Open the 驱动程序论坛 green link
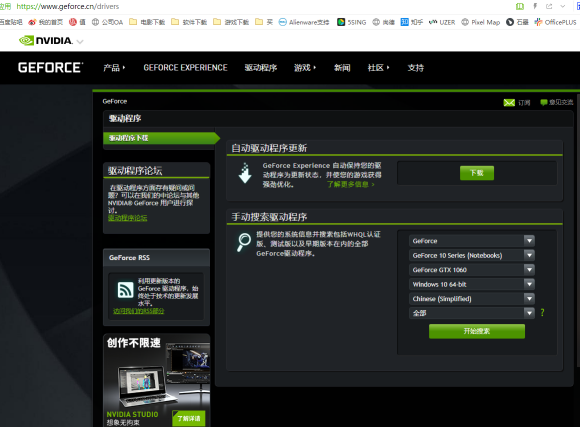 [x=128, y=218]
